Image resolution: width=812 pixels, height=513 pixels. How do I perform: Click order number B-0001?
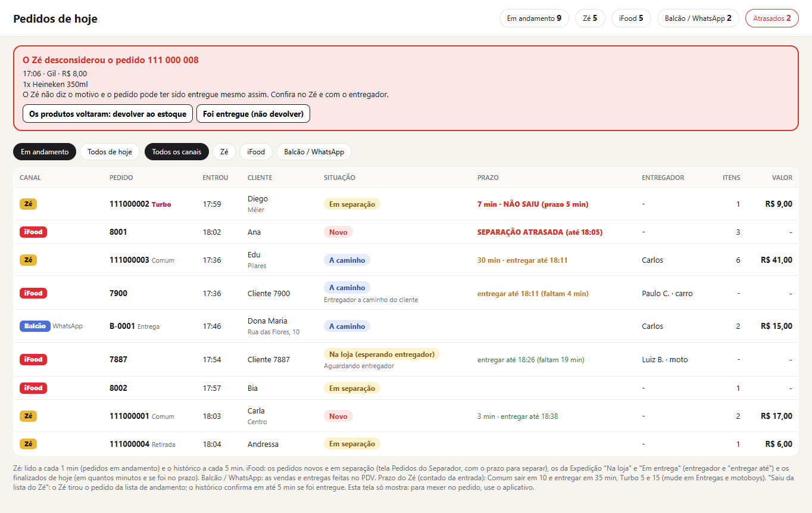[122, 326]
